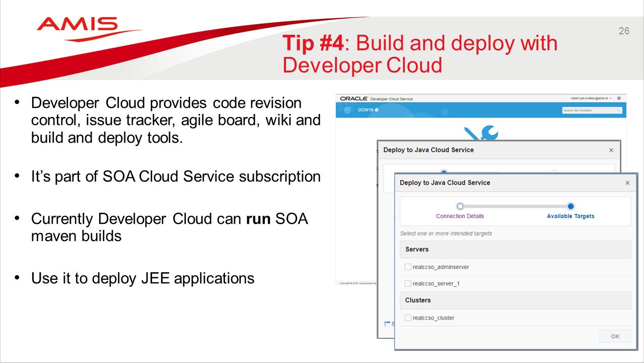Click the 'code revision control' bullet text
Viewport: 644px width, 363px height.
[176, 120]
